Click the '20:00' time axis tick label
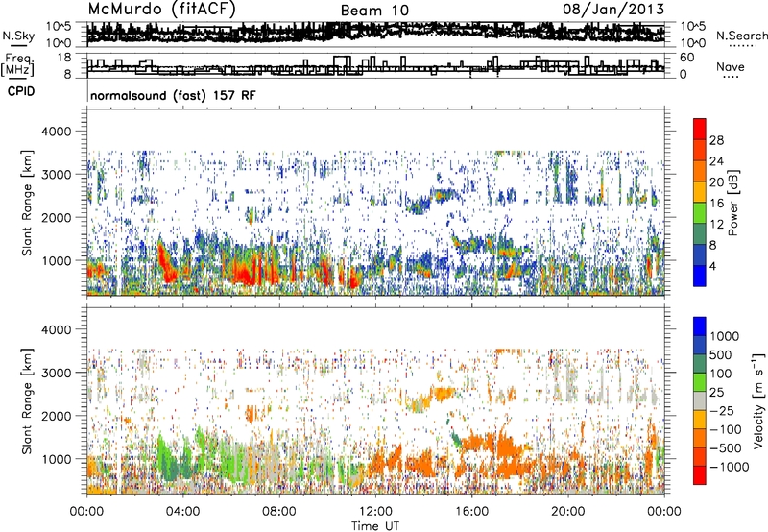Image resolution: width=768 pixels, height=532 pixels. 567,512
